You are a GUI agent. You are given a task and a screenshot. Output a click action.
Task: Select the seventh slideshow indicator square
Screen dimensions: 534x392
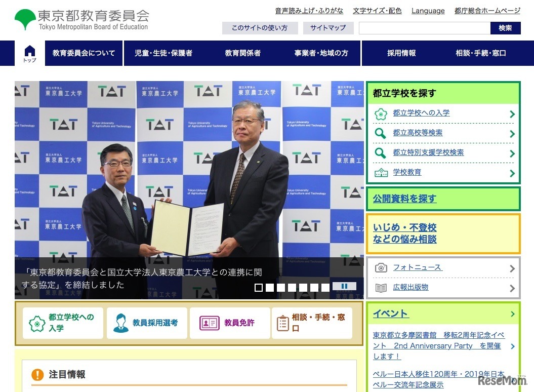325,288
